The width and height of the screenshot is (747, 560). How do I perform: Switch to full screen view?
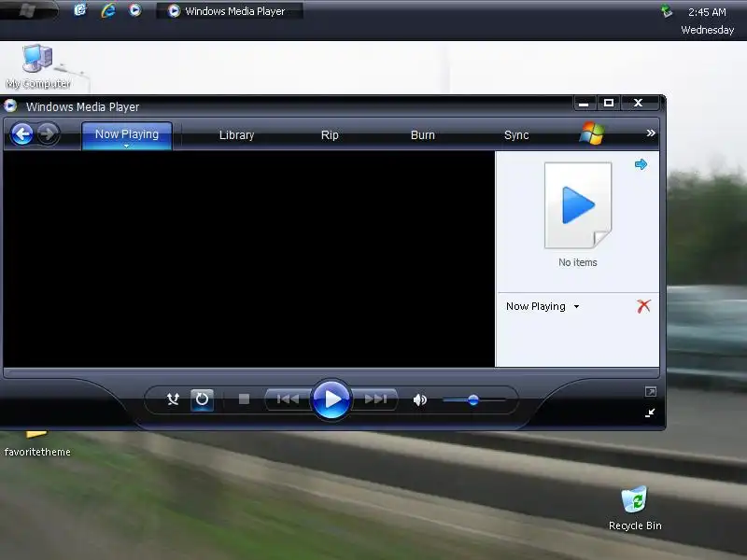coord(650,391)
